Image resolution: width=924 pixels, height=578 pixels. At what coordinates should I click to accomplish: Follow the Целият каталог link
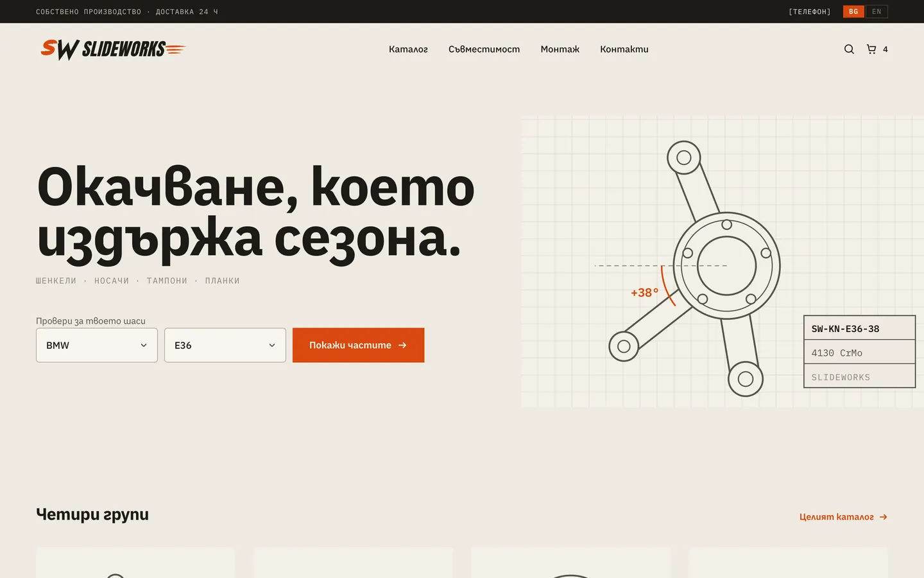(x=843, y=517)
